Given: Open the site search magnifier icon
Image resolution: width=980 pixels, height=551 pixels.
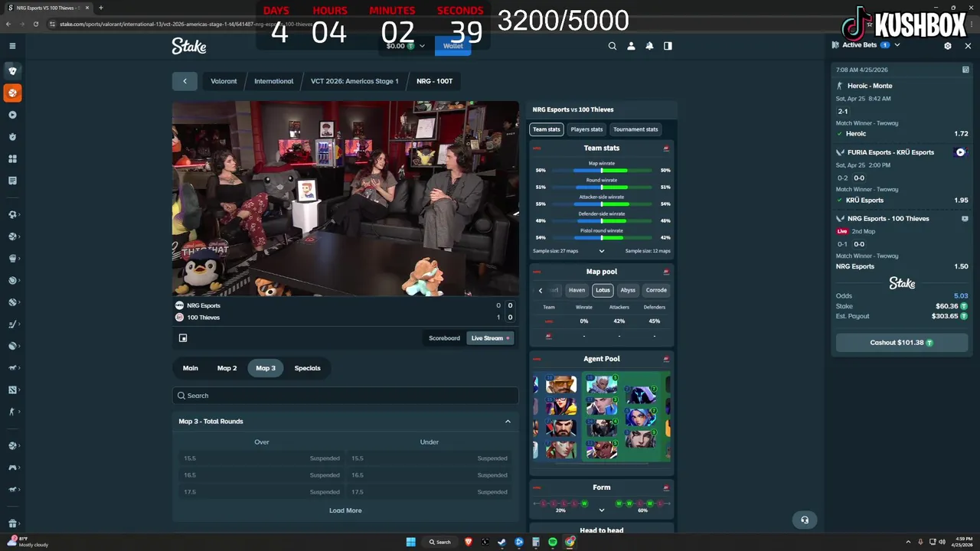Looking at the screenshot, I should tap(612, 46).
